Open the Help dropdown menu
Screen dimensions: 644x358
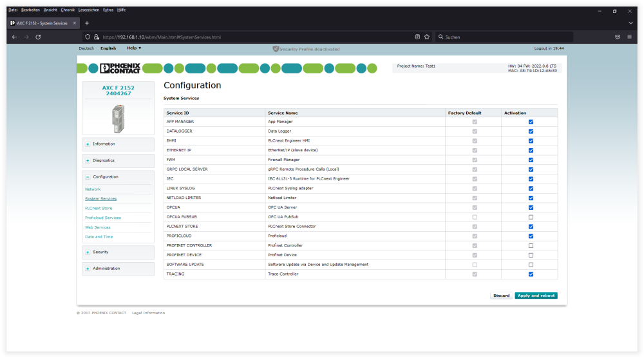(x=134, y=48)
